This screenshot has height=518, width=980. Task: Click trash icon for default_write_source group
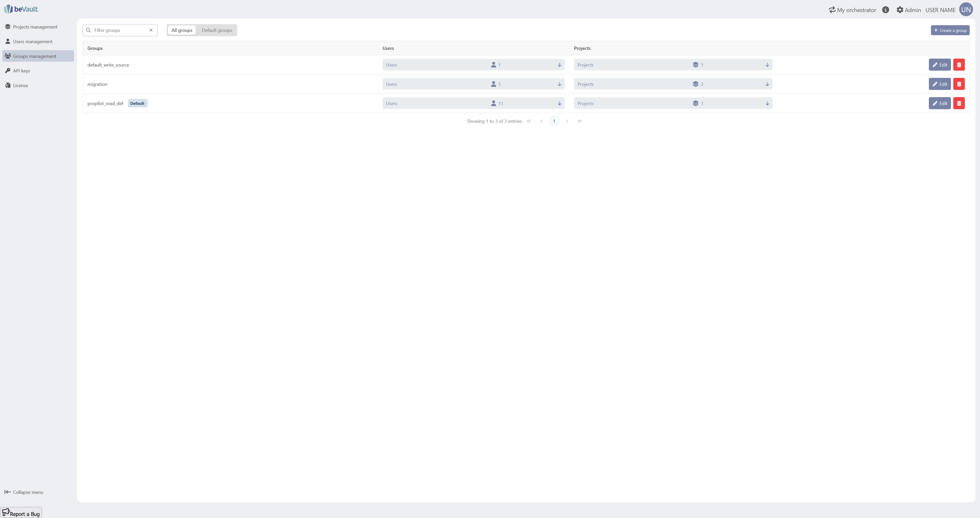pos(959,65)
